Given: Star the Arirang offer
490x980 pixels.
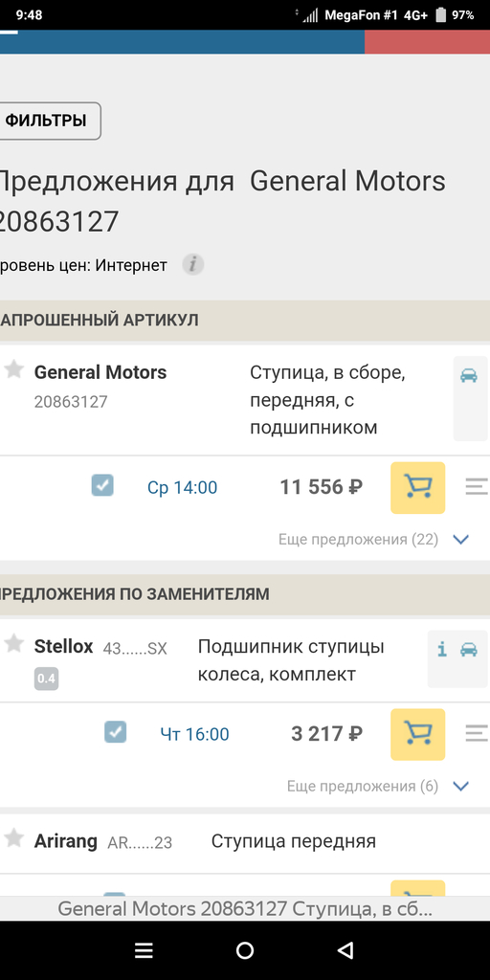Looking at the screenshot, I should click(13, 838).
